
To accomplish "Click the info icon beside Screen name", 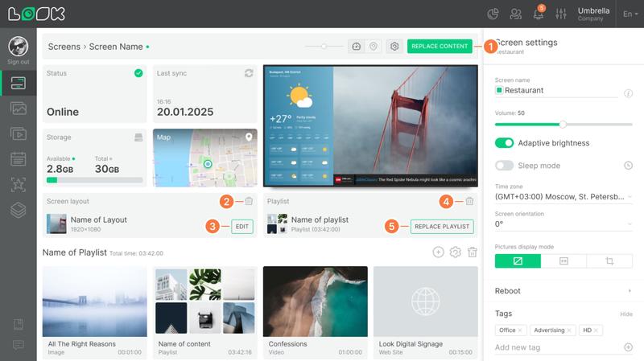I will pyautogui.click(x=628, y=93).
